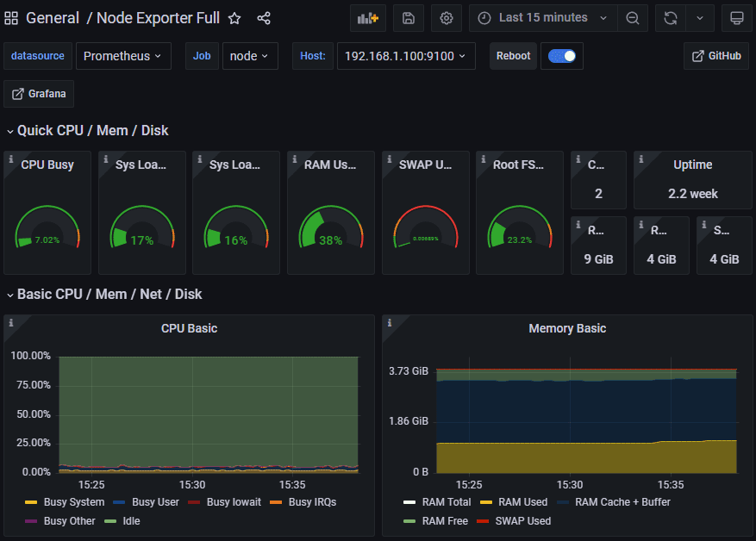Toggle the Busy System legend series

pyautogui.click(x=74, y=502)
